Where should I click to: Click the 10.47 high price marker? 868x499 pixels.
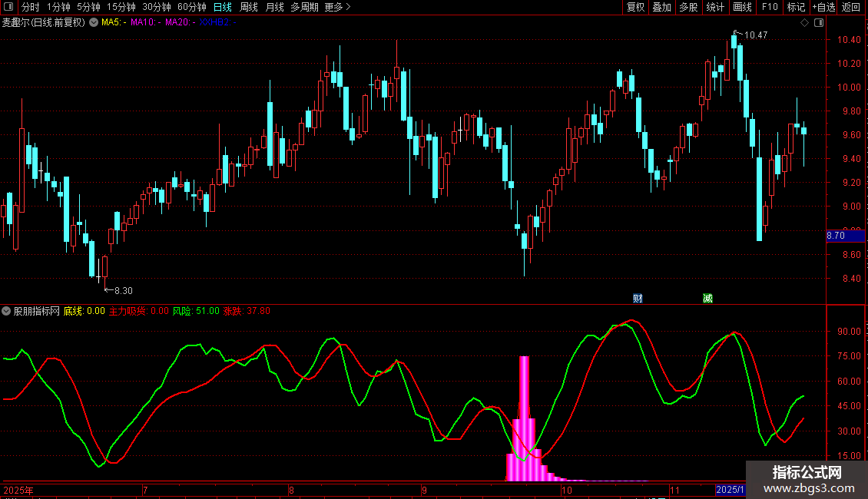756,35
